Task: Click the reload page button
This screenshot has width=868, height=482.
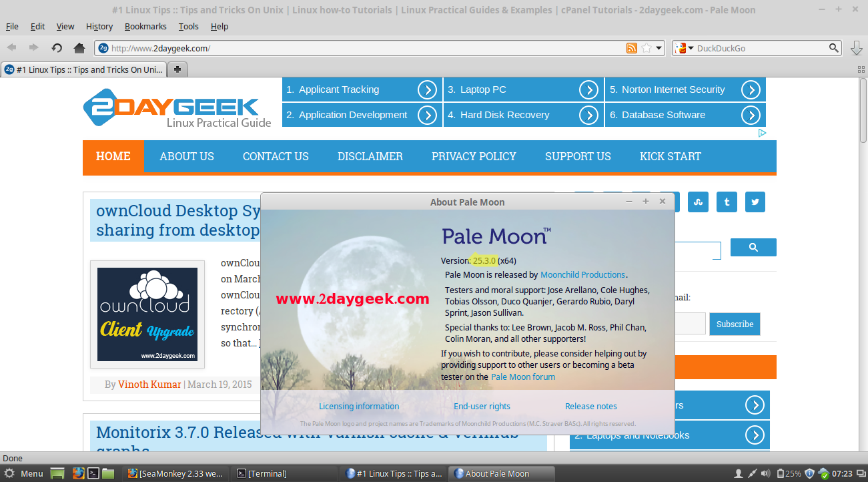Action: pyautogui.click(x=57, y=48)
